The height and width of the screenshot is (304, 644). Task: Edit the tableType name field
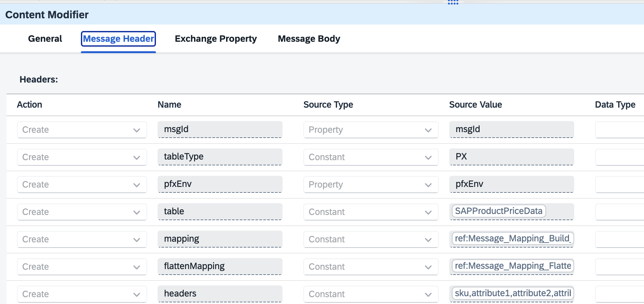tap(220, 157)
